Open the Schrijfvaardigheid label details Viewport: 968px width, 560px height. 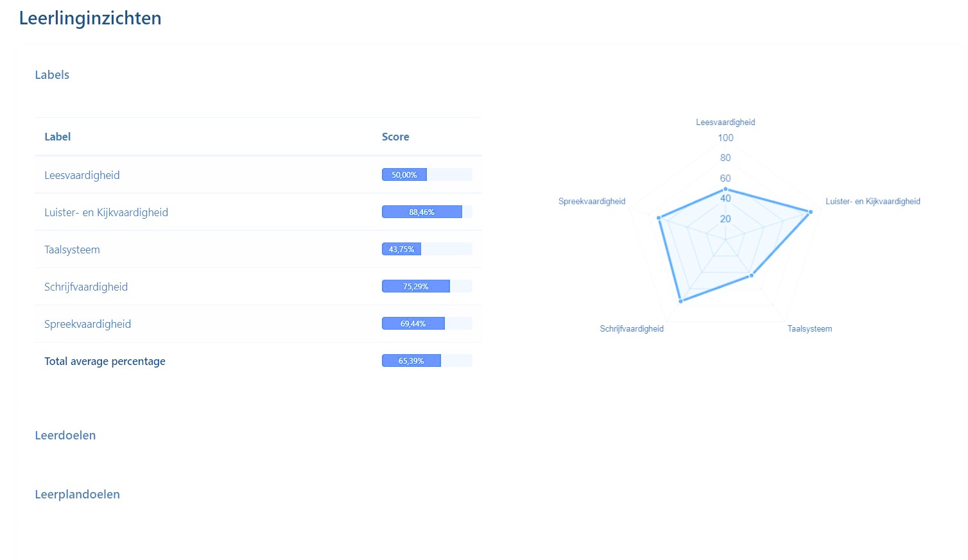86,286
